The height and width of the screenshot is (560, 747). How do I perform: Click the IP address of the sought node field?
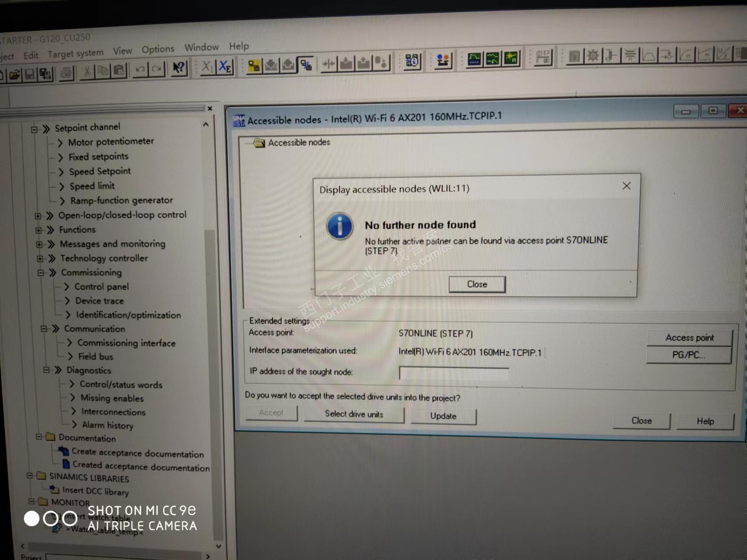pos(454,374)
